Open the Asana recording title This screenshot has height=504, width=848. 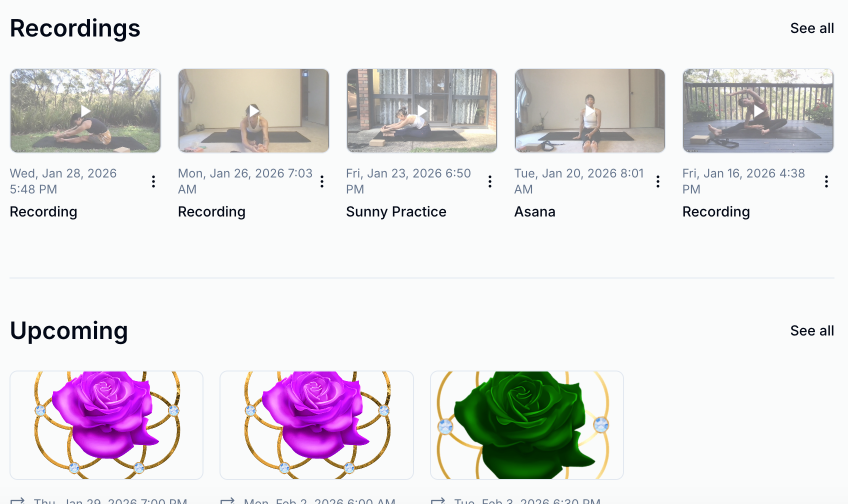[x=534, y=212]
